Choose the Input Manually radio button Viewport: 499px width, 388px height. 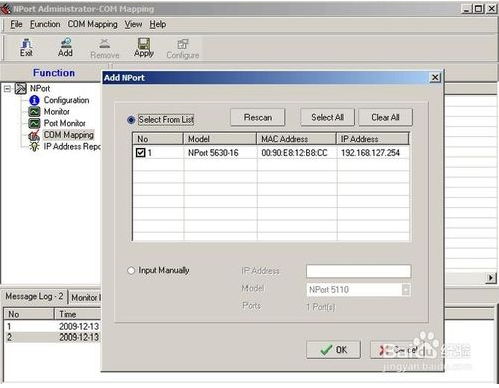click(131, 270)
